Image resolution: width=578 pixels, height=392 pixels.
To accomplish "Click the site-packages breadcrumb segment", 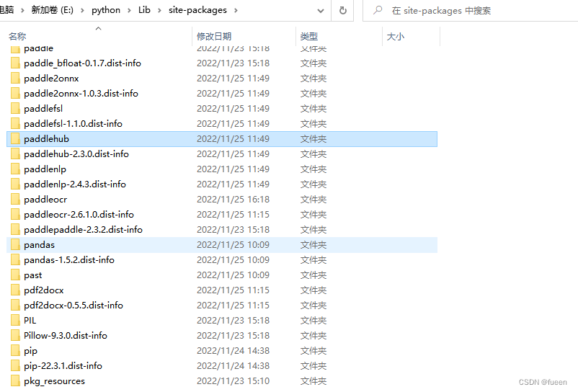I will tap(197, 10).
